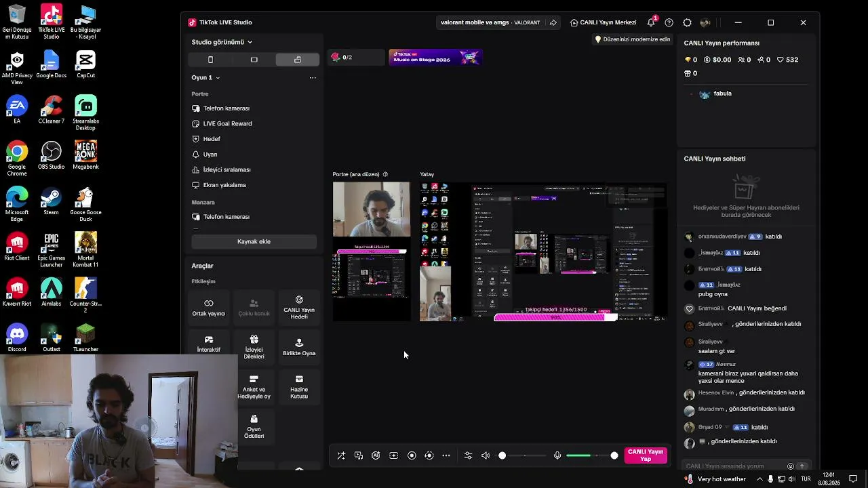Open the Music on Stage 2026 banner
The image size is (868, 488).
click(x=435, y=58)
